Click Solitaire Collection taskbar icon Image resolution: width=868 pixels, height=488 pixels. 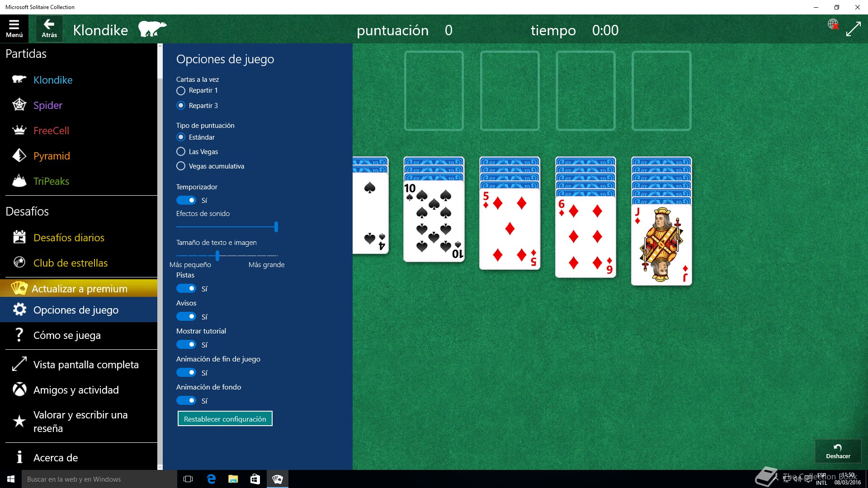coord(277,479)
